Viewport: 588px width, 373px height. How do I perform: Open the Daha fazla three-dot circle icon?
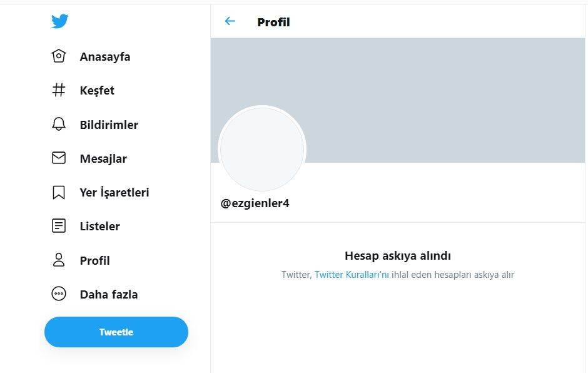[x=59, y=294]
